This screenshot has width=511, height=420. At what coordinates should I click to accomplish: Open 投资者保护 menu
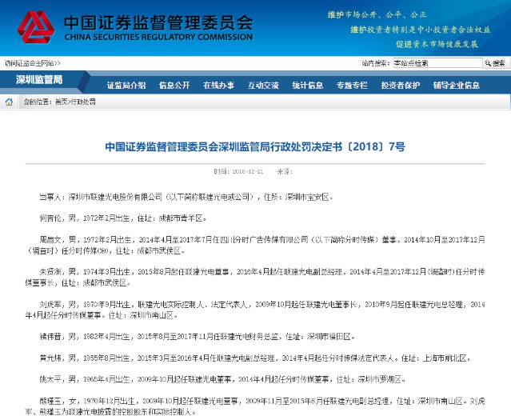tap(401, 86)
